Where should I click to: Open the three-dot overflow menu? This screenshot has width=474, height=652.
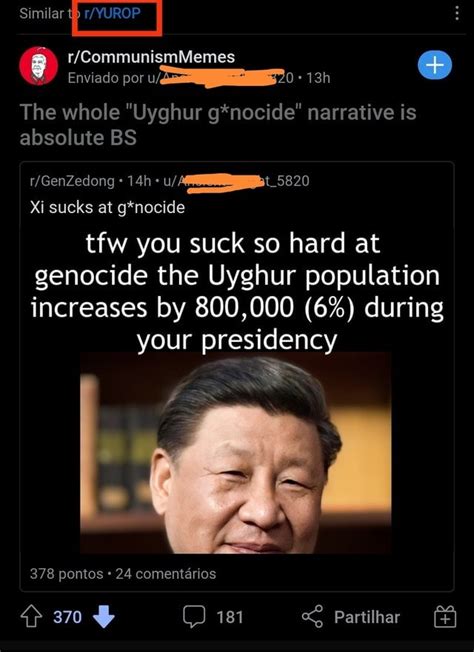[x=457, y=13]
